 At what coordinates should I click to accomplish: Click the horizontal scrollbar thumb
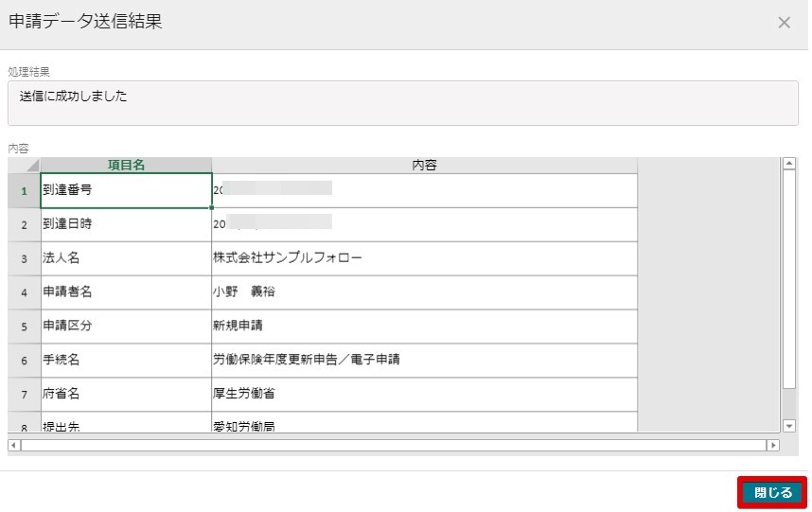click(x=394, y=445)
